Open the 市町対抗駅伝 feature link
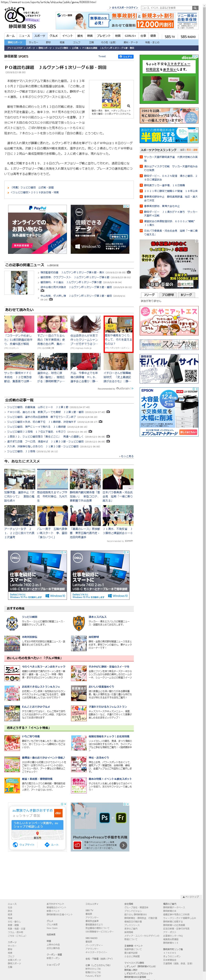Screen dimensions: 206x980 (x=30, y=636)
